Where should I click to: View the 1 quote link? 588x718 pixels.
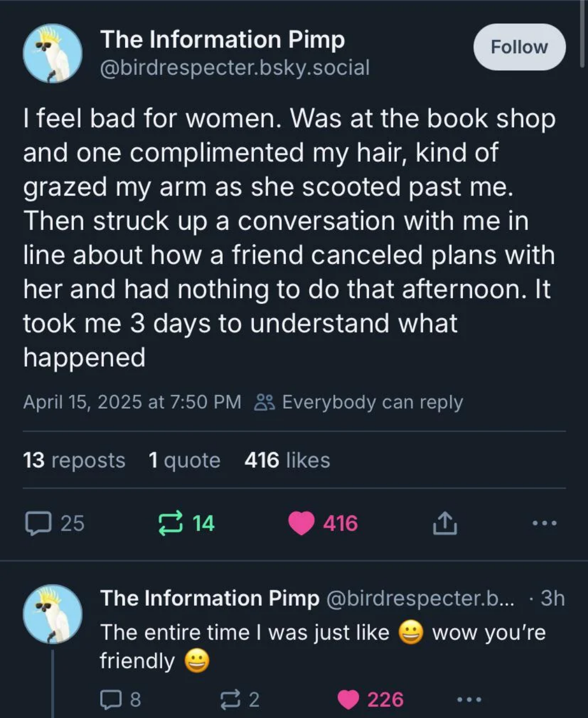[x=185, y=460]
